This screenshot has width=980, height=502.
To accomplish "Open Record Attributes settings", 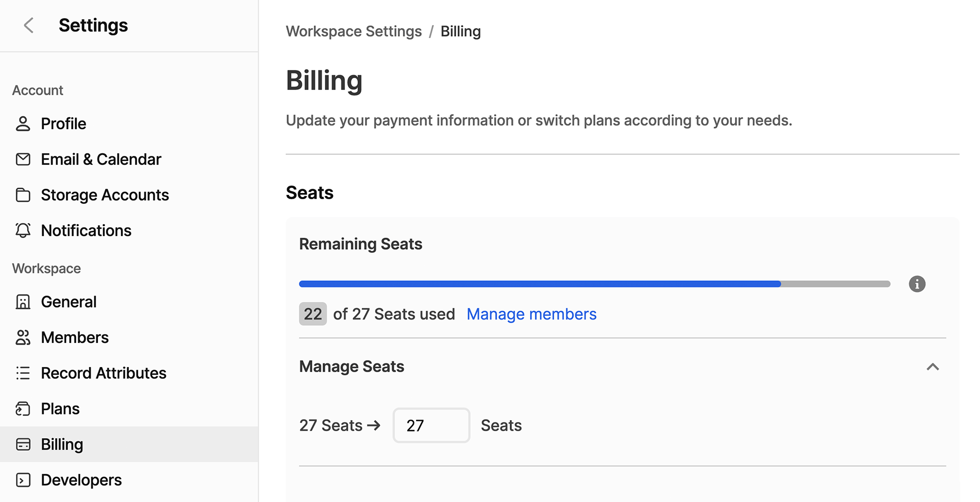I will click(129, 373).
